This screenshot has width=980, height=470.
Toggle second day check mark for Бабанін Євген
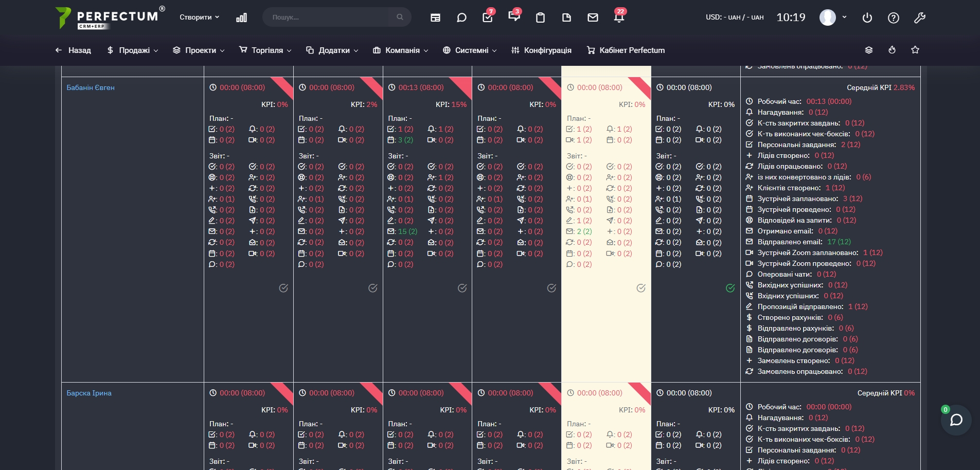[x=373, y=288]
